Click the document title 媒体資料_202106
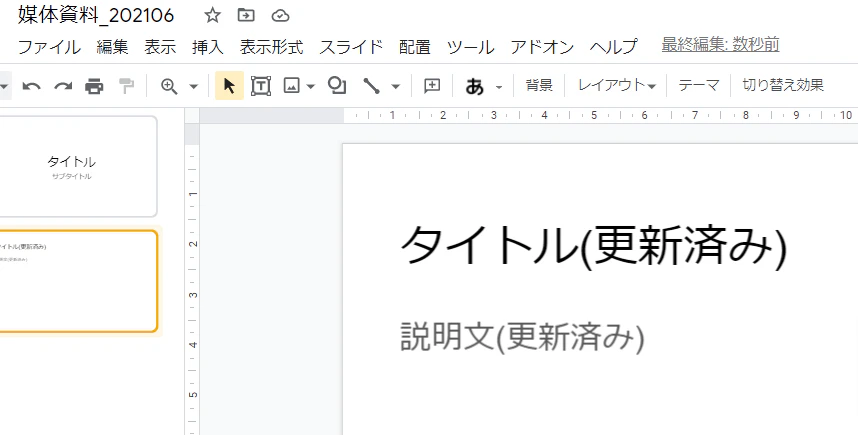The height and width of the screenshot is (435, 858). tap(96, 15)
